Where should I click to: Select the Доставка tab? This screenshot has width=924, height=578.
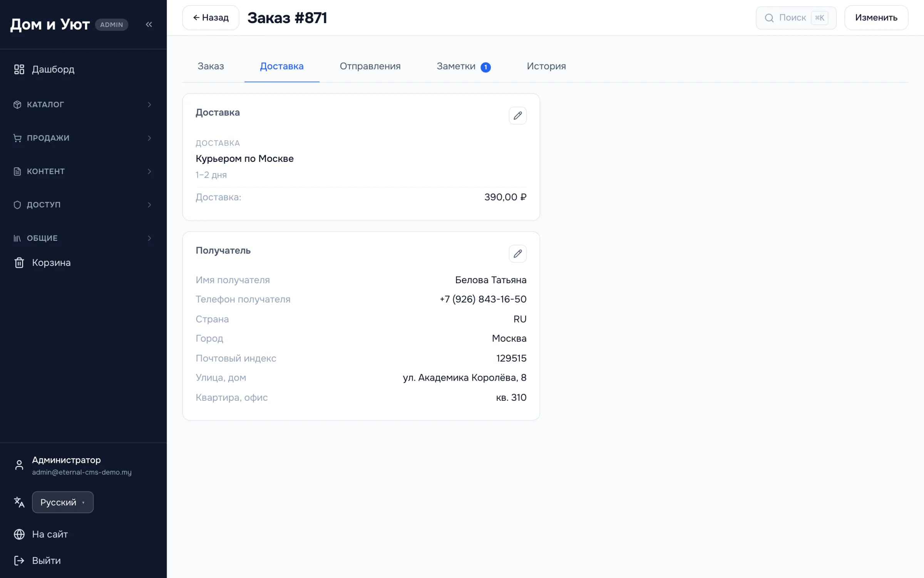click(x=282, y=66)
